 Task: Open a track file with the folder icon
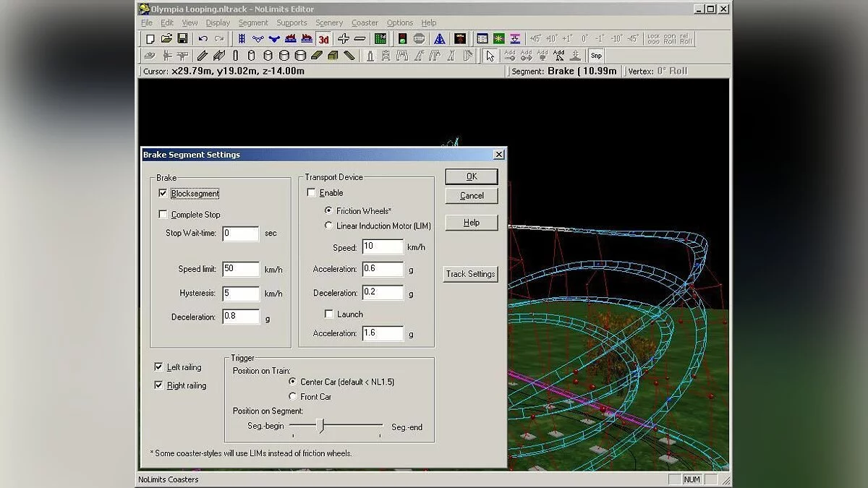pos(166,38)
